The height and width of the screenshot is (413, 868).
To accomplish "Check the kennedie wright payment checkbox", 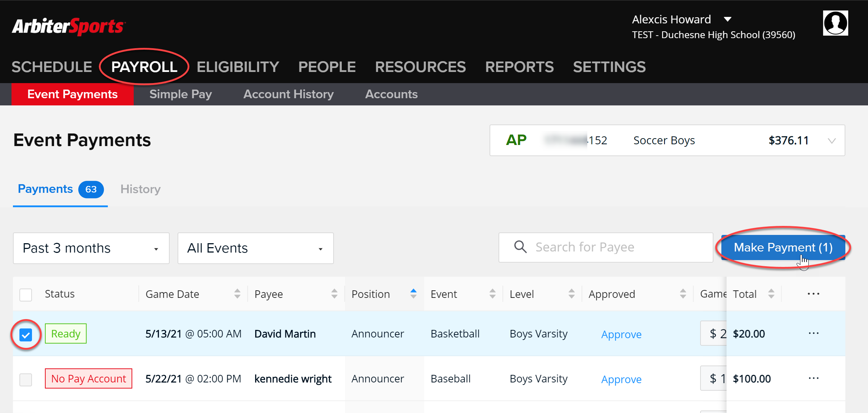I will tap(26, 380).
